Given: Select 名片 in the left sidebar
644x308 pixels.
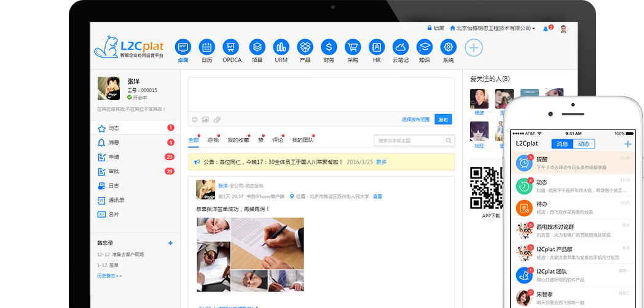Looking at the screenshot, I should (x=135, y=214).
